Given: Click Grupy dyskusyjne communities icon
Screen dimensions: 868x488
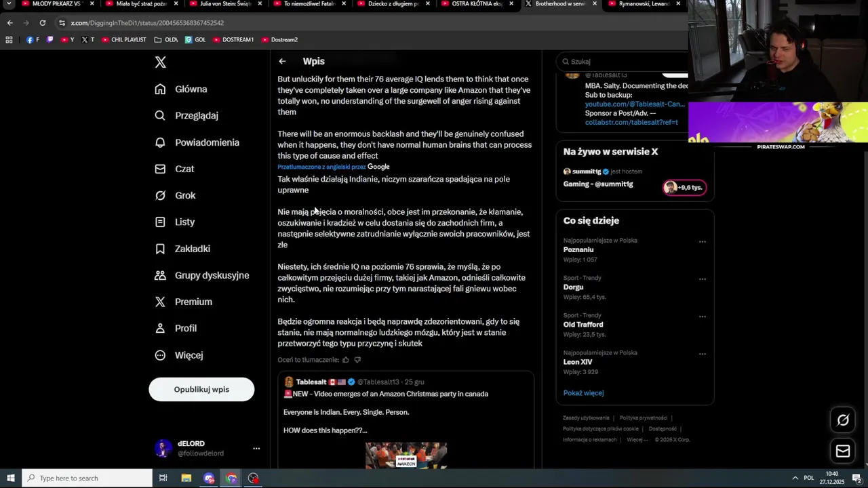Looking at the screenshot, I should [x=160, y=275].
